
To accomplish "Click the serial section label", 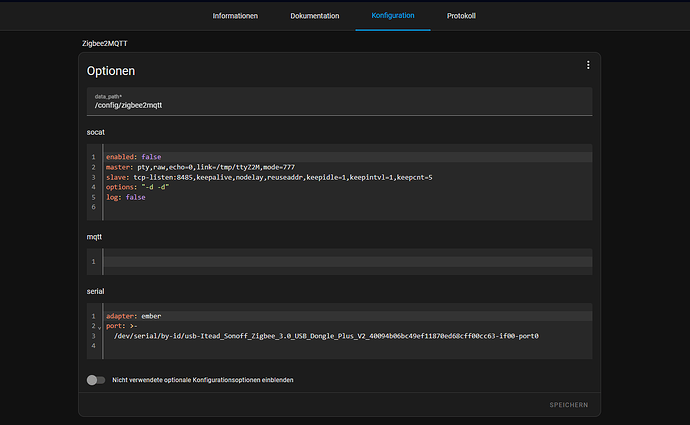I will [95, 291].
